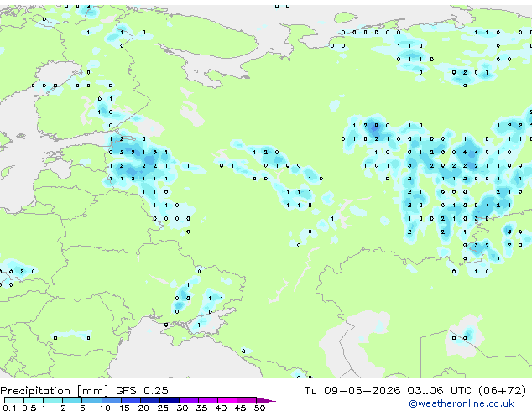Click the "0.1" legend scale label
The width and height of the screenshot is (532, 411).
point(9,408)
